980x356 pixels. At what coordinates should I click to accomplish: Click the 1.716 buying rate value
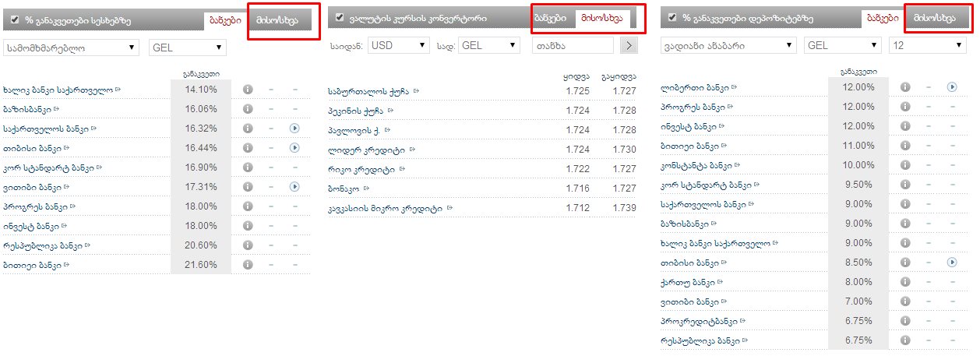pyautogui.click(x=576, y=189)
